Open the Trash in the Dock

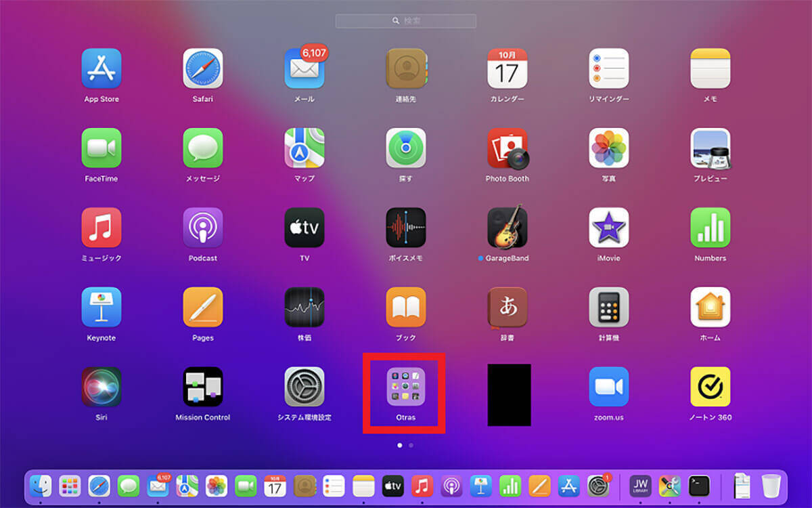[771, 486]
